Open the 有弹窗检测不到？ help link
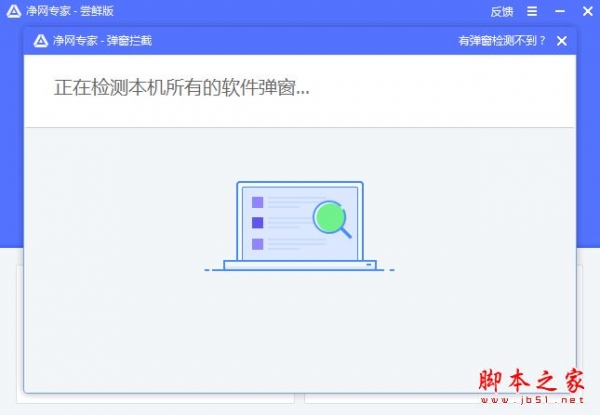This screenshot has width=600, height=415. click(502, 41)
